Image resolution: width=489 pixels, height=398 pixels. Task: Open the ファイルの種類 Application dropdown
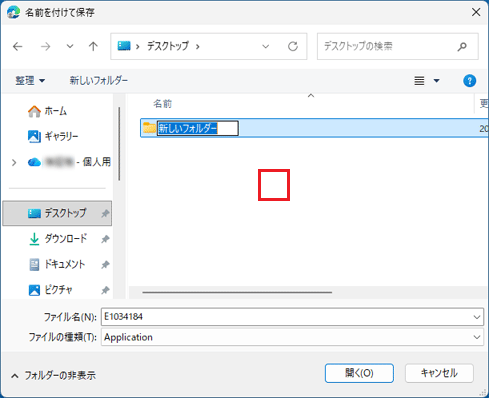coord(292,337)
